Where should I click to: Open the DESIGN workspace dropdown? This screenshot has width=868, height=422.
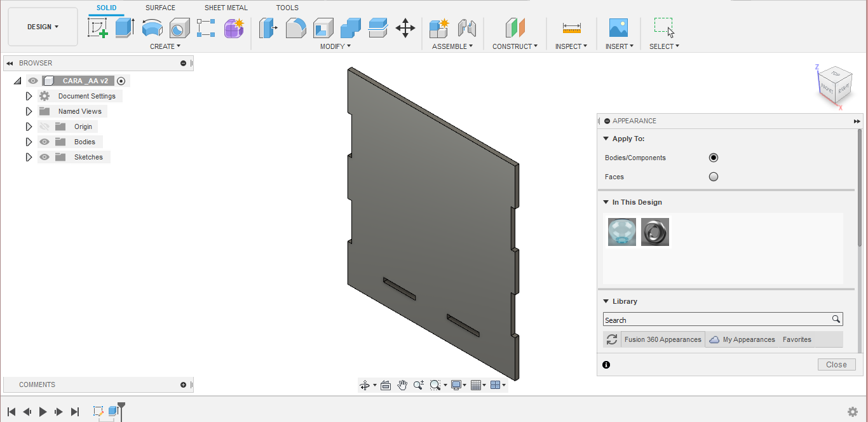(x=43, y=27)
